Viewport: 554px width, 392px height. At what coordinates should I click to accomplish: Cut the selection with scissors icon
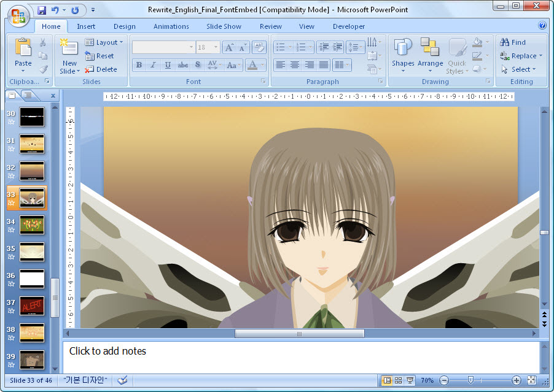coord(43,42)
